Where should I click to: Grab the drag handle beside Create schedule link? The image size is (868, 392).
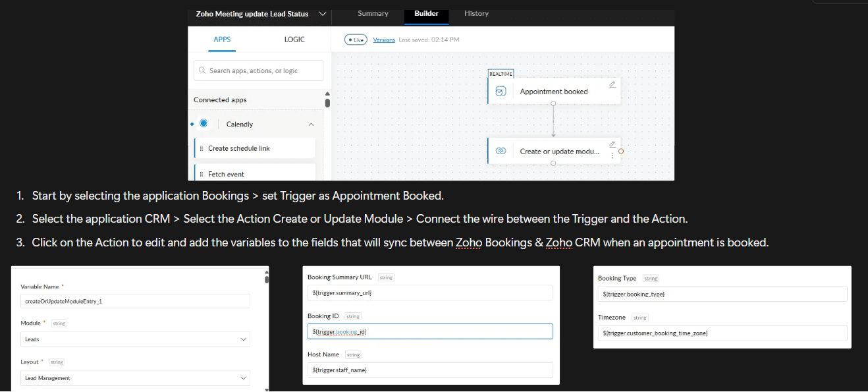pyautogui.click(x=202, y=148)
